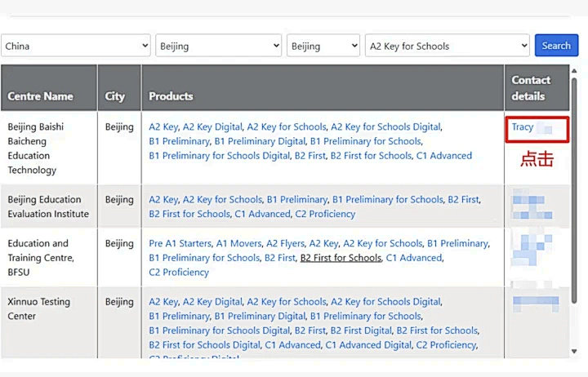The image size is (588, 377).
Task: Expand the A2 Key for Schools dropdown
Action: (447, 46)
